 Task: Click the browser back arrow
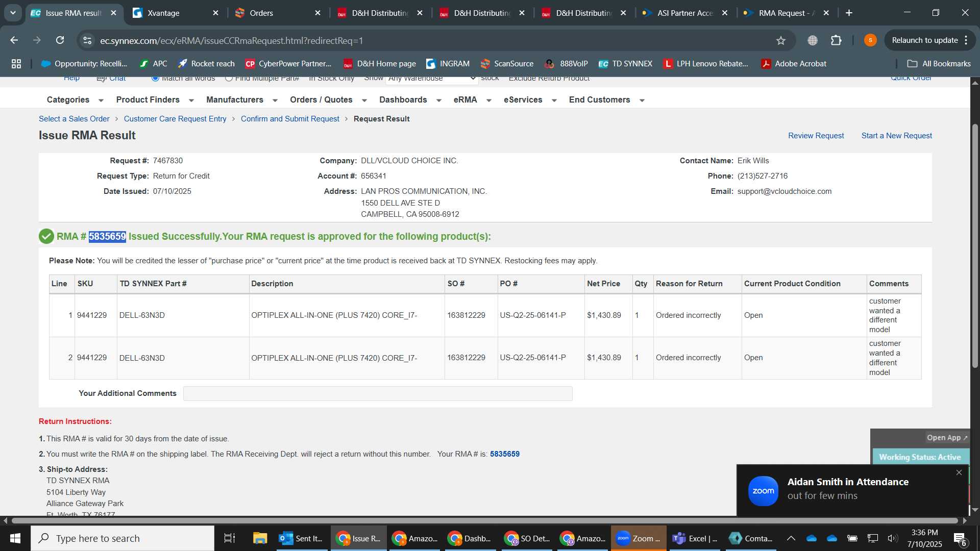14,40
